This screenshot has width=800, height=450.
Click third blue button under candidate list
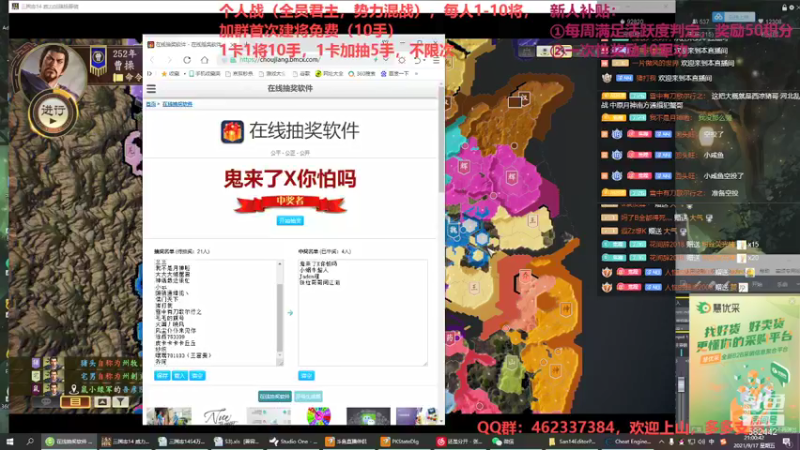coord(197,376)
